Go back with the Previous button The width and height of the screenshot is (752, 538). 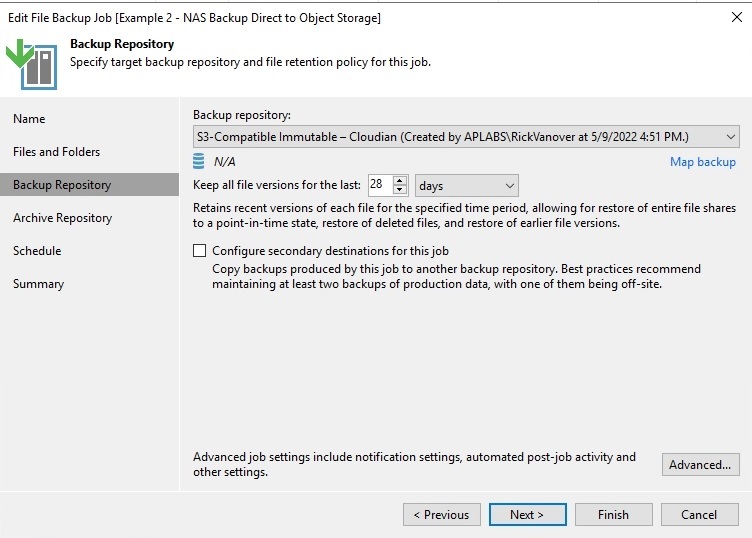(x=442, y=515)
